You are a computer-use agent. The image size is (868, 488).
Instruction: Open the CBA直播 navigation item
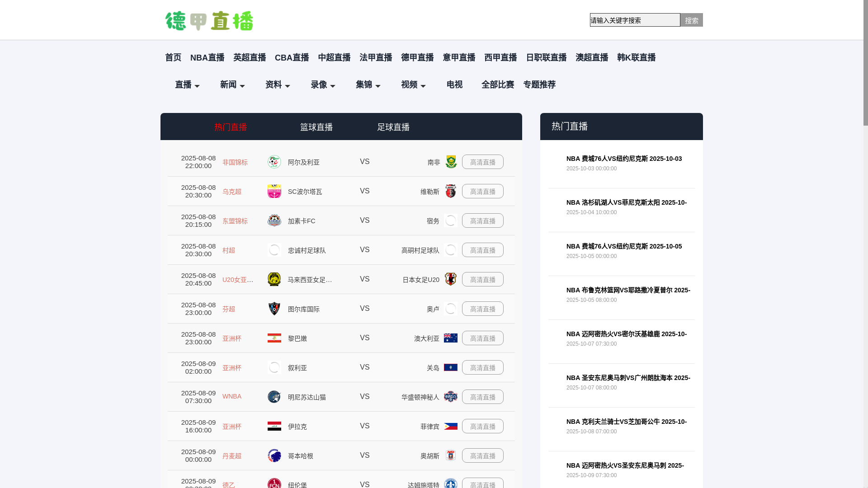[292, 57]
